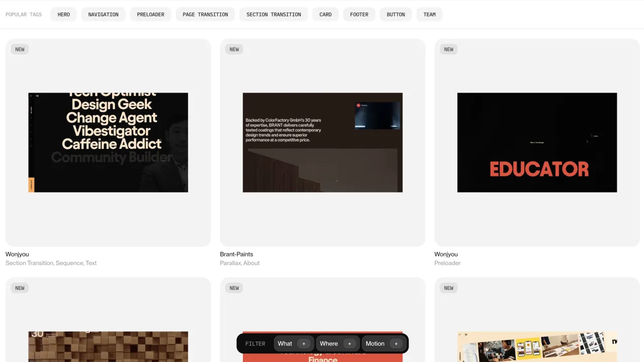Pick the BUTTON tag chip
This screenshot has width=644, height=362.
(x=395, y=15)
